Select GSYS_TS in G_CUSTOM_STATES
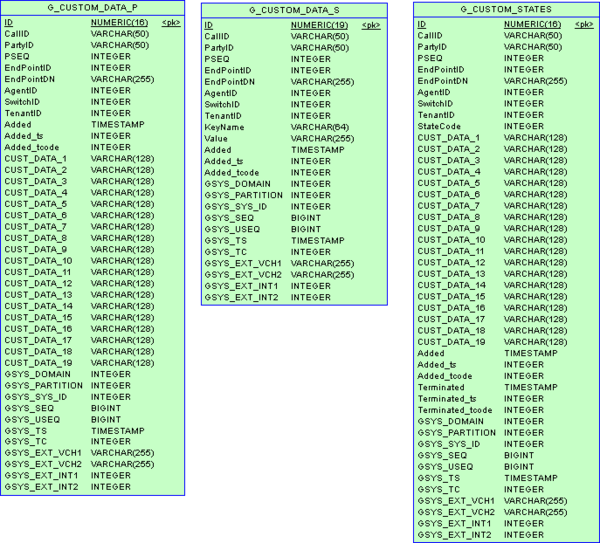600x543 pixels. point(439,478)
